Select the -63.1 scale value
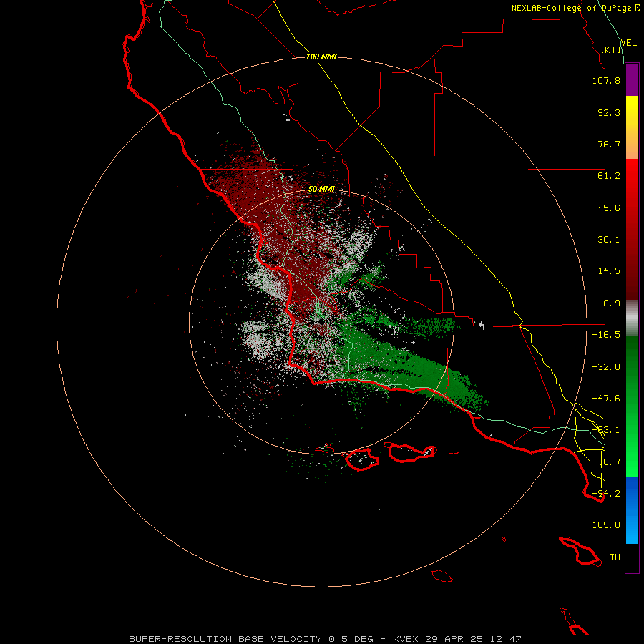Image resolution: width=644 pixels, height=644 pixels. [x=606, y=430]
